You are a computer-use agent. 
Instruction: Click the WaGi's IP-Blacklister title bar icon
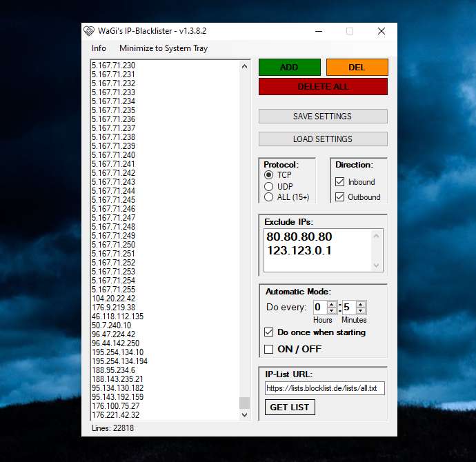coord(89,31)
